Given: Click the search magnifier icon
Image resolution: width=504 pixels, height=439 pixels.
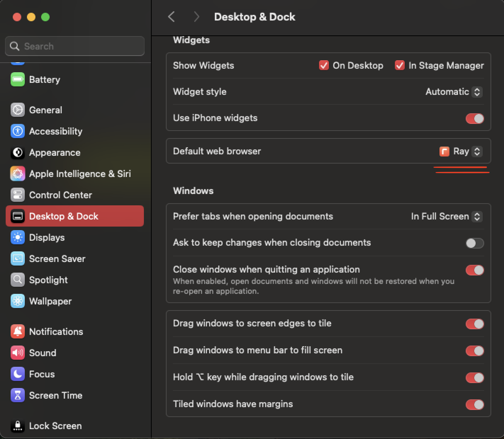Looking at the screenshot, I should (x=15, y=46).
